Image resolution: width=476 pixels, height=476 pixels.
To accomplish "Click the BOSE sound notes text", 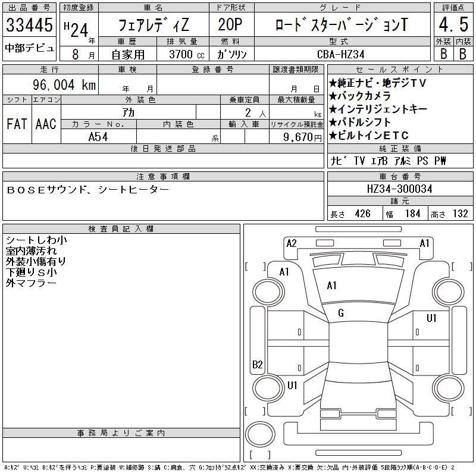I will click(x=87, y=190).
